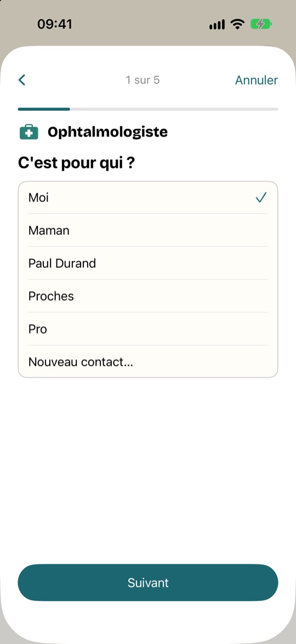Tap the unfilled part of progress bar
296x644 pixels.
tap(174, 109)
